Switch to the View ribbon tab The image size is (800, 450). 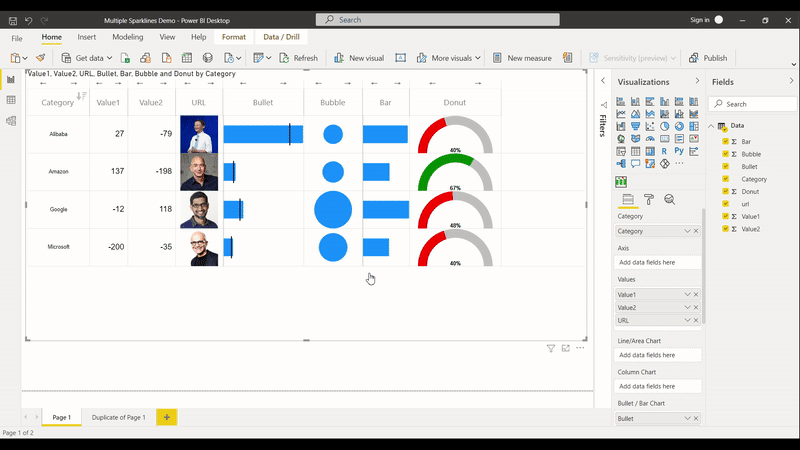pyautogui.click(x=167, y=37)
